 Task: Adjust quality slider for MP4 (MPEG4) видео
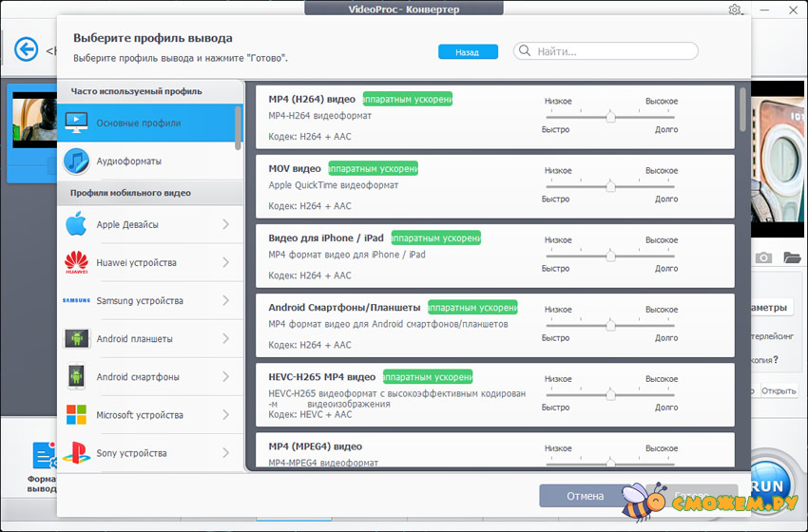pos(610,463)
